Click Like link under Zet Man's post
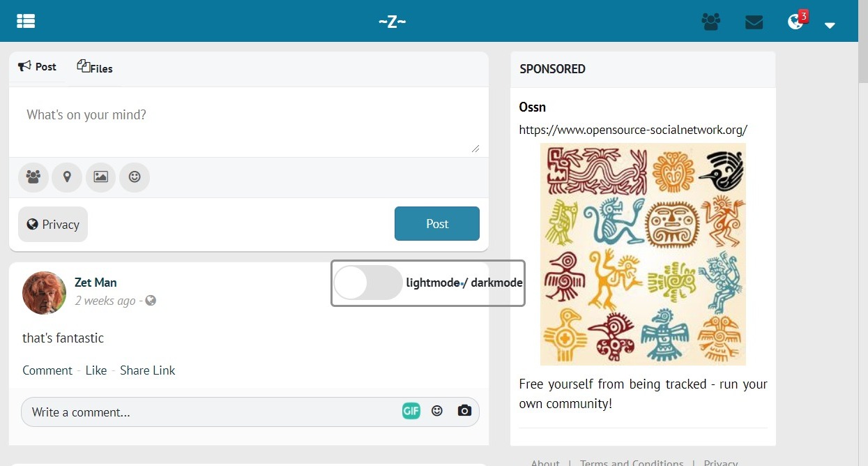868x466 pixels. pos(96,370)
